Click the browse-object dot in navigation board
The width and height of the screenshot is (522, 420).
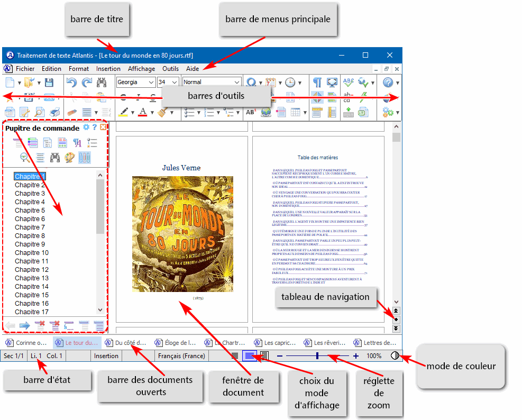coord(396,319)
